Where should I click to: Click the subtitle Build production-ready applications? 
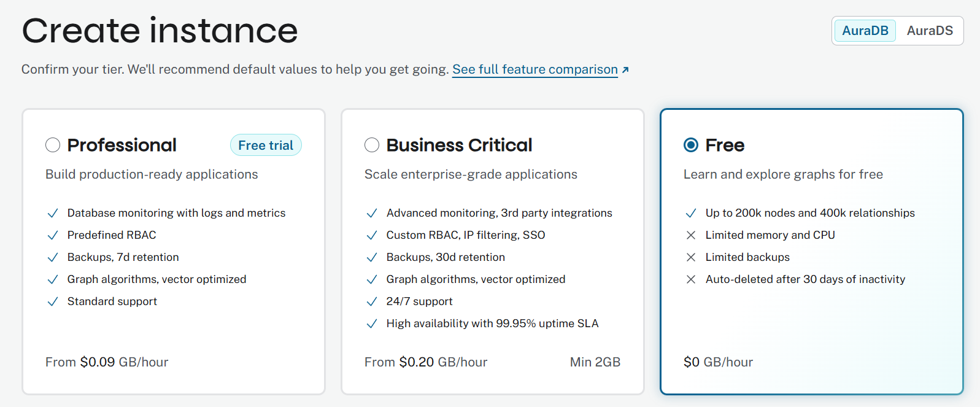[x=152, y=174]
